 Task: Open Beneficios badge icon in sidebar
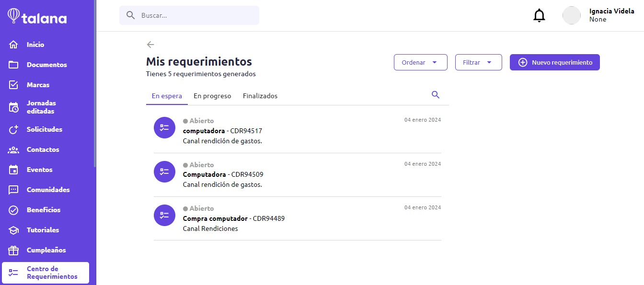click(x=13, y=210)
